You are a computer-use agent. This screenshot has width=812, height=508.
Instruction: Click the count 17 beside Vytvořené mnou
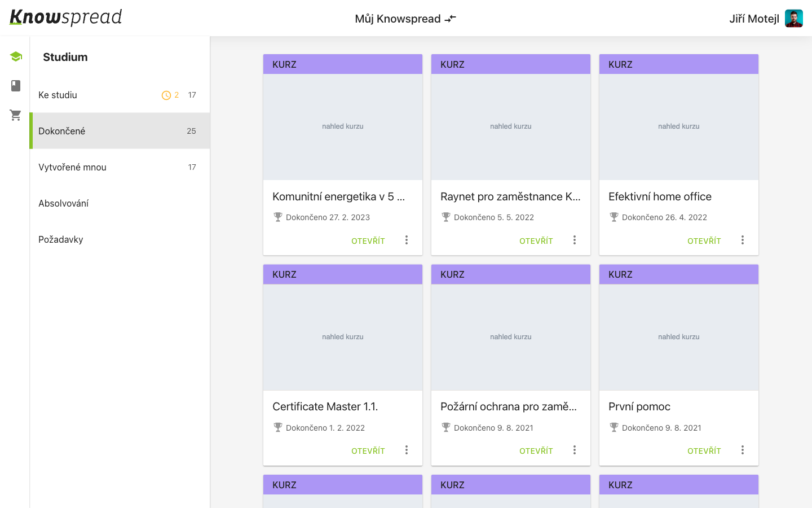coord(192,167)
